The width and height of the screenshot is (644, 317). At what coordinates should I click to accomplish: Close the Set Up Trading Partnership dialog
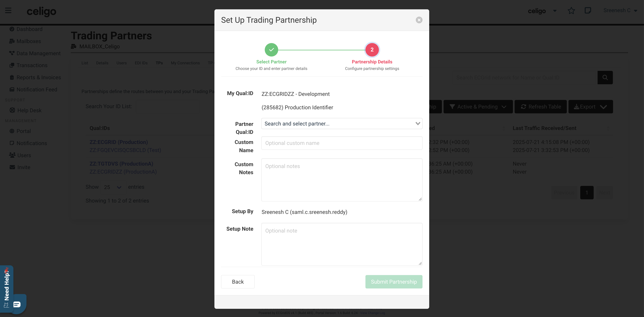(419, 20)
